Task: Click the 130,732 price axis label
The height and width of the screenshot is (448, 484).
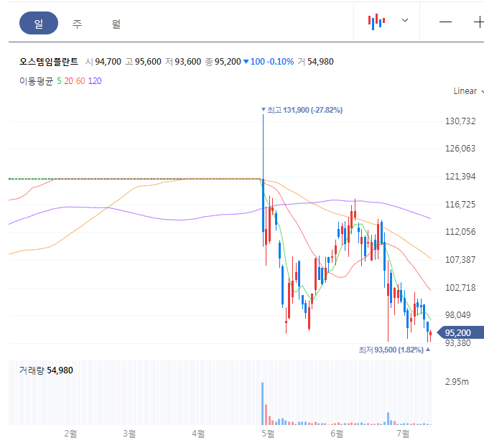Action: pos(460,121)
